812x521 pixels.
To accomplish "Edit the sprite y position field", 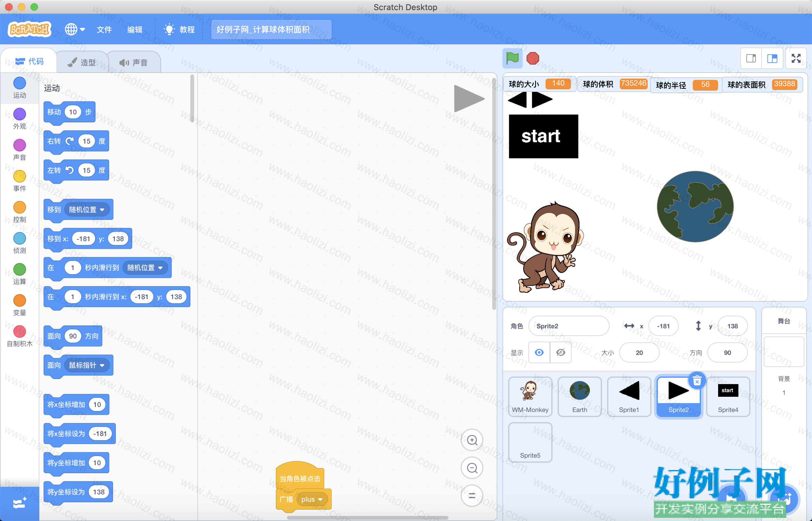I will pyautogui.click(x=732, y=326).
